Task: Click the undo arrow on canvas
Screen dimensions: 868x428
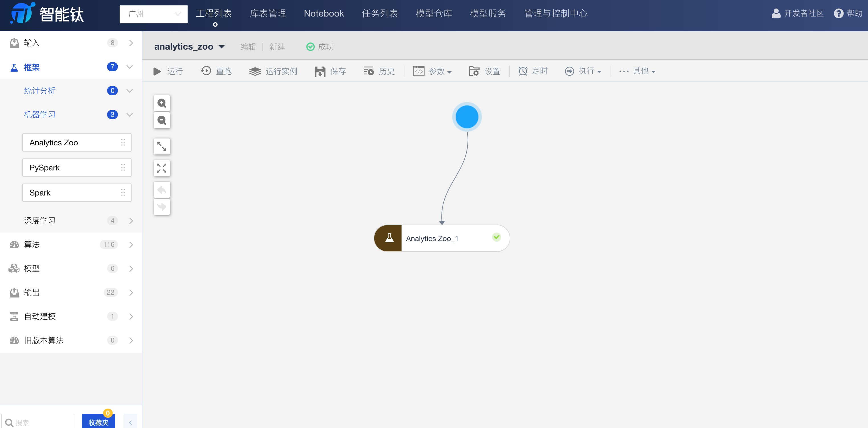Action: click(161, 190)
